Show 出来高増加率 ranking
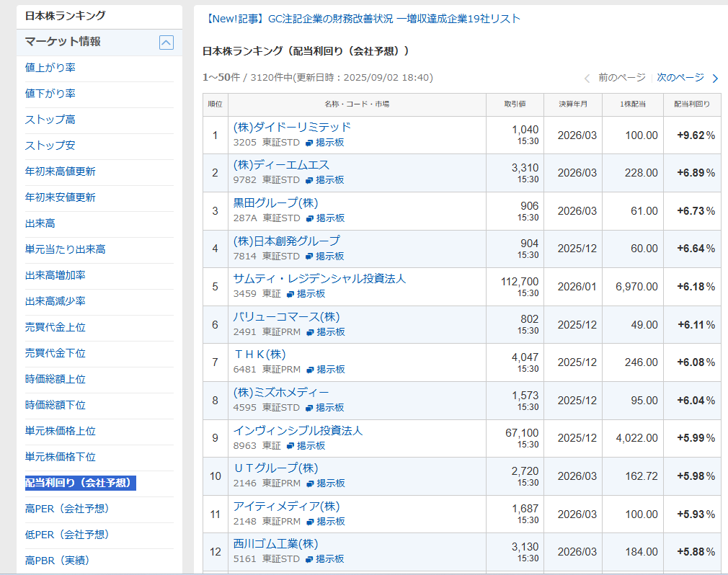The height and width of the screenshot is (575, 728). click(x=56, y=275)
